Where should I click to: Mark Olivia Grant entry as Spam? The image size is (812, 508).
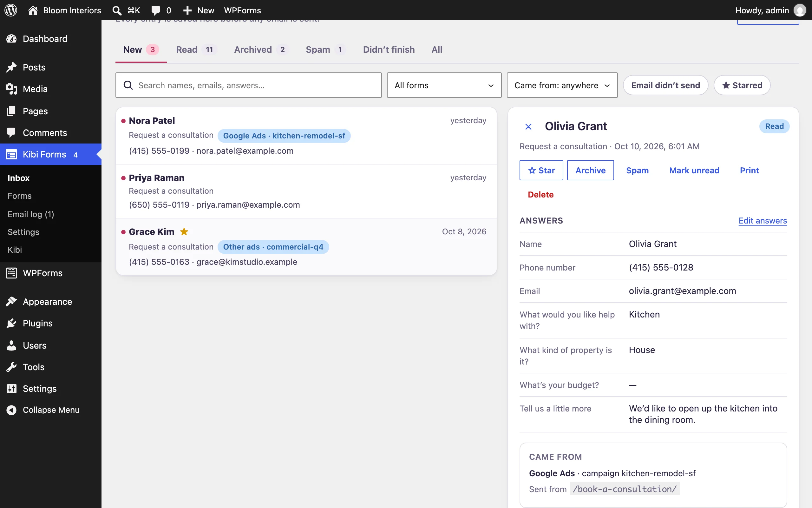point(637,170)
